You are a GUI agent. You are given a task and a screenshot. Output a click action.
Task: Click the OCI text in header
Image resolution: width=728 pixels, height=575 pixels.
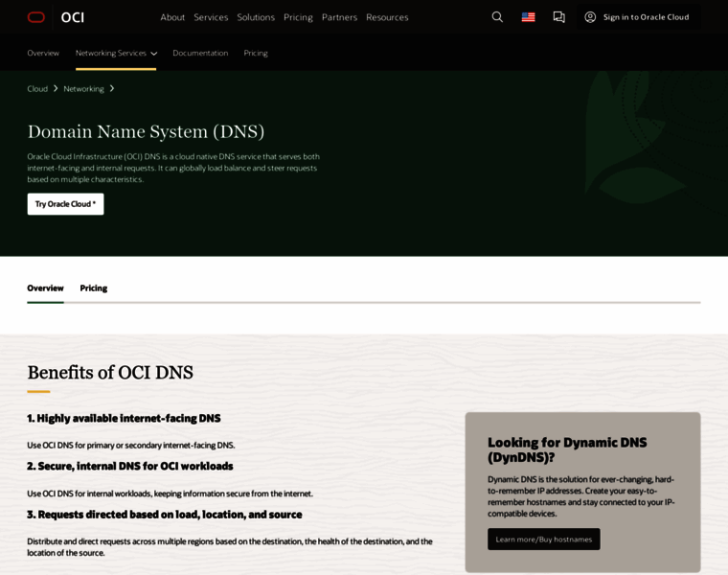tap(73, 17)
